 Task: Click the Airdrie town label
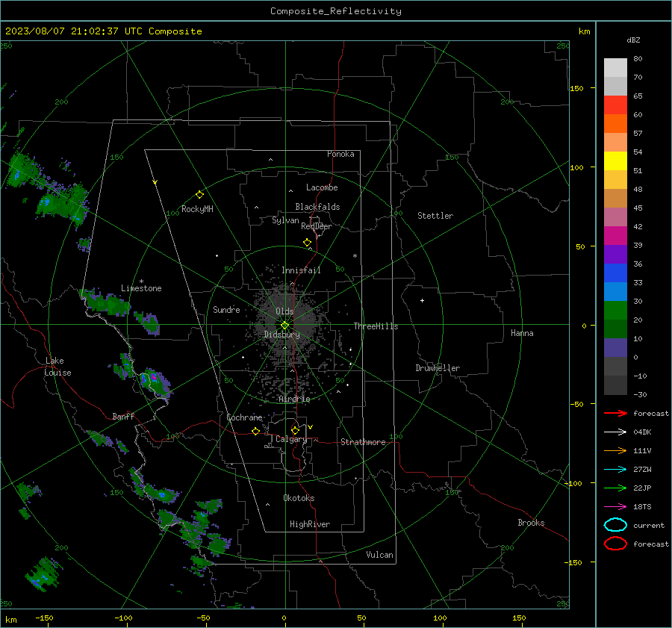click(x=294, y=399)
